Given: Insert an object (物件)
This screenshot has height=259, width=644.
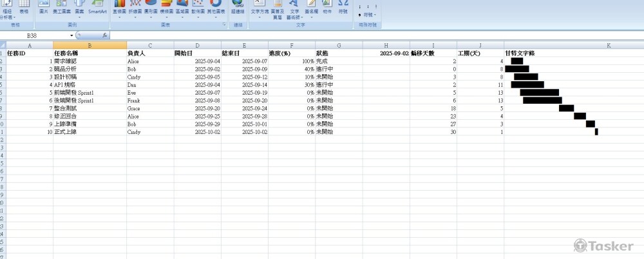Looking at the screenshot, I should click(x=327, y=8).
